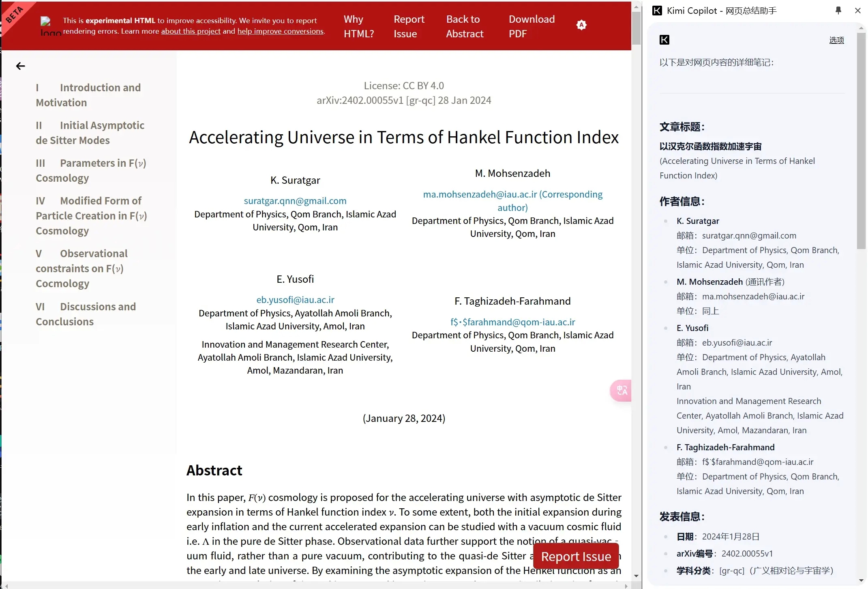Click suratgar.qnn@gmail.com email link
Viewport: 868px width, 589px height.
[295, 201]
